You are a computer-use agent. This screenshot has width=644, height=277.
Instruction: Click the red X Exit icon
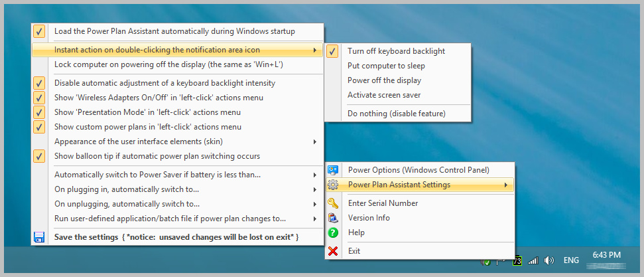(x=333, y=250)
